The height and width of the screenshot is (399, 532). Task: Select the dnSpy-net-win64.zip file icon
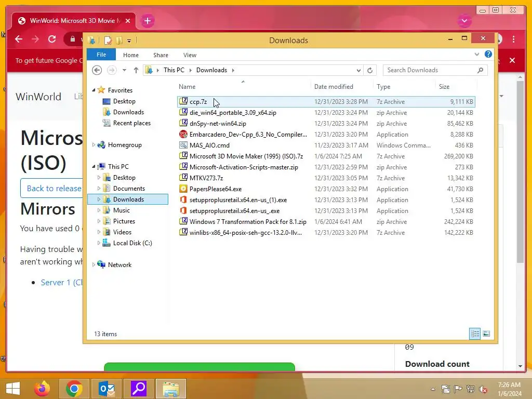[x=183, y=123]
